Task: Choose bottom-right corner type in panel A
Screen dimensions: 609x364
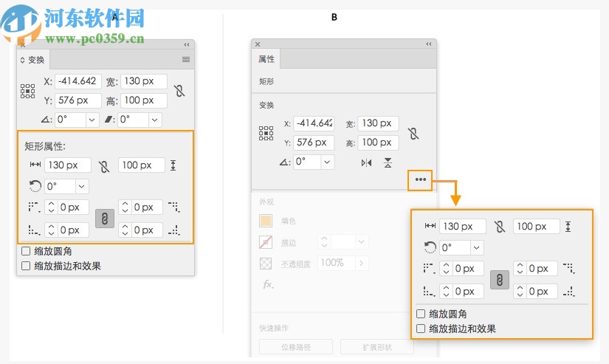Action: pos(174,230)
